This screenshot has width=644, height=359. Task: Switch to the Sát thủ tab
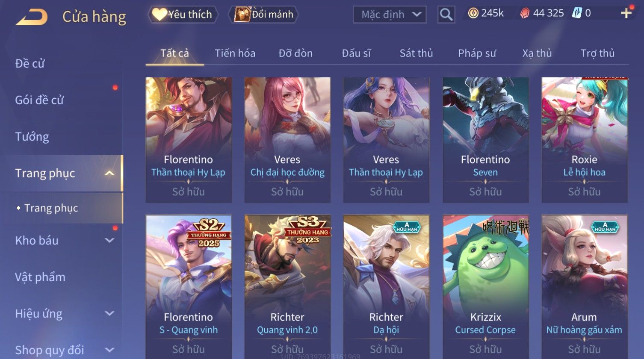[x=416, y=53]
